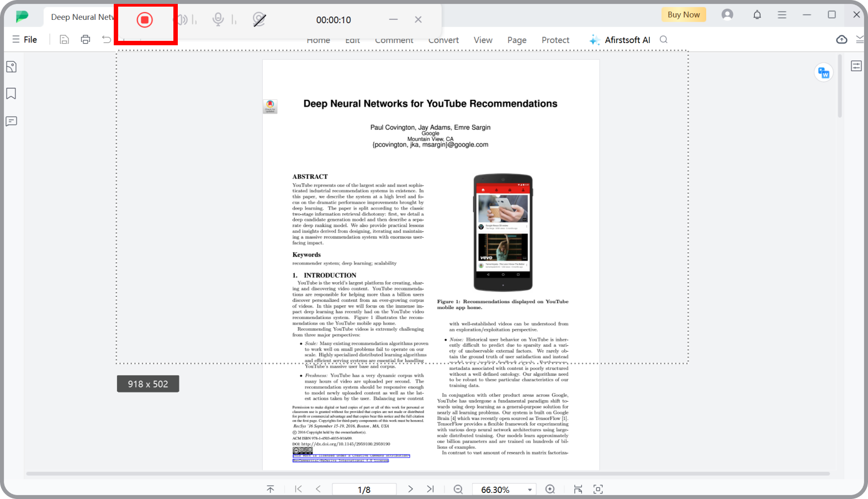Stop the screen recording
This screenshot has width=868, height=499.
145,20
